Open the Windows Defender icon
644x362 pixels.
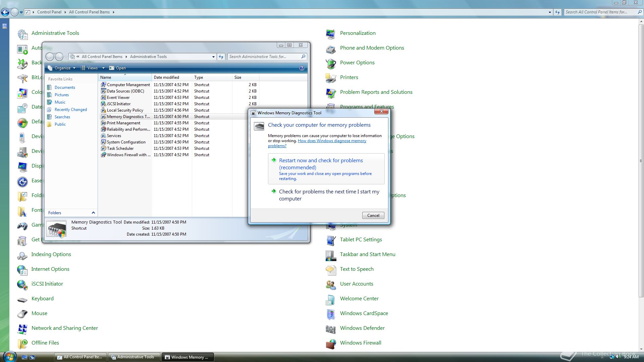click(x=331, y=329)
